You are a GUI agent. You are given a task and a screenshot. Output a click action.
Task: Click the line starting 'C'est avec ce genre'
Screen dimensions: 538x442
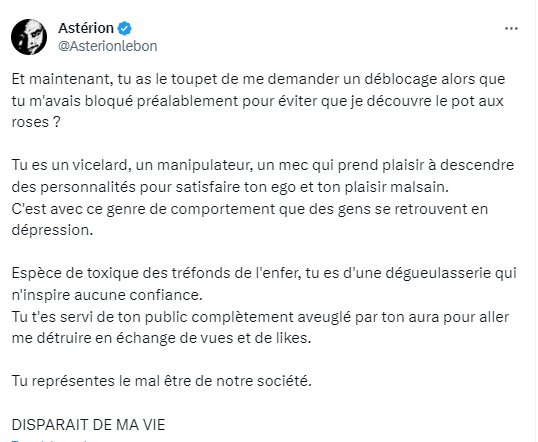point(250,209)
